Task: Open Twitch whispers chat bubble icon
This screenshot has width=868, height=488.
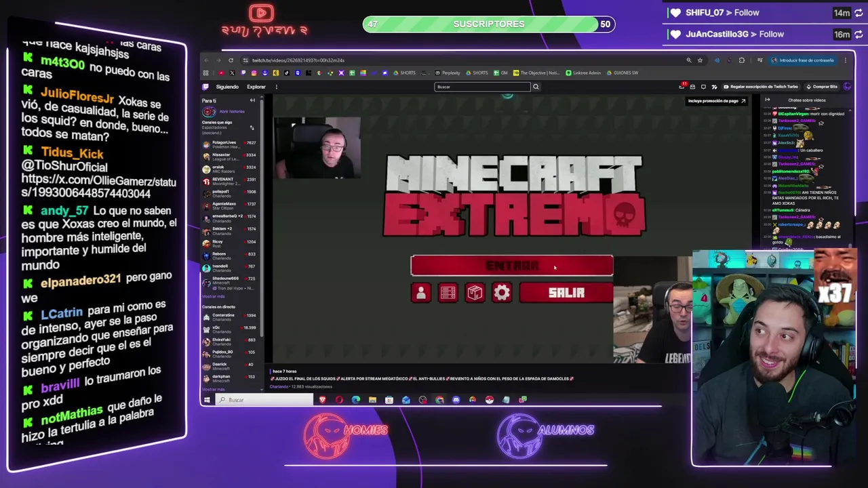Action: tap(703, 87)
